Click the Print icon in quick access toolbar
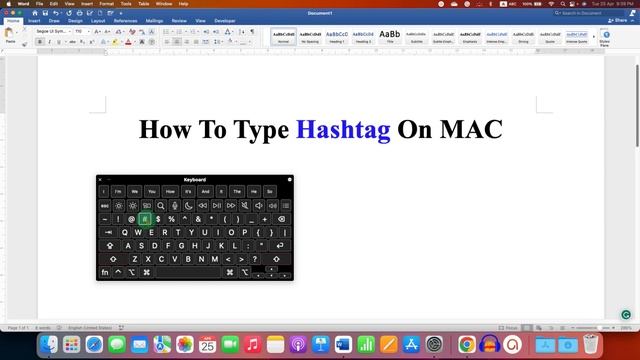 tap(79, 13)
